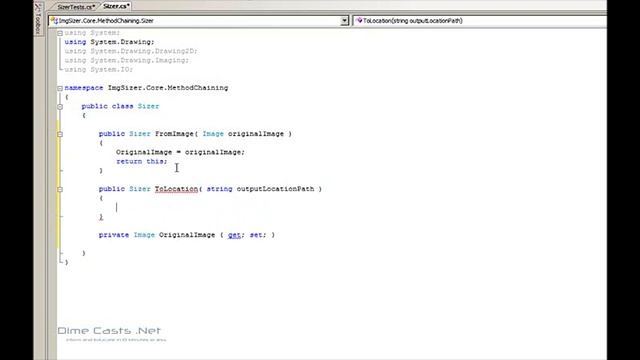Click 'using System.IO;' line

pos(99,69)
